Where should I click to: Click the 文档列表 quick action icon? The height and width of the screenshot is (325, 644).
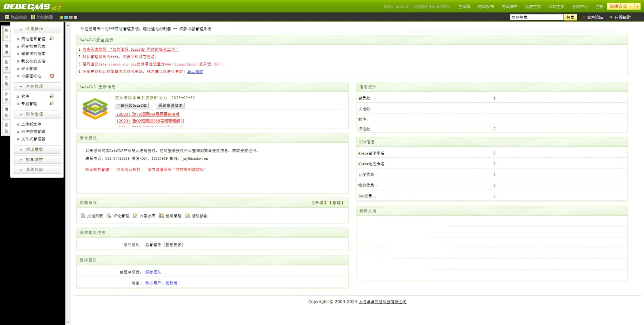(x=83, y=215)
